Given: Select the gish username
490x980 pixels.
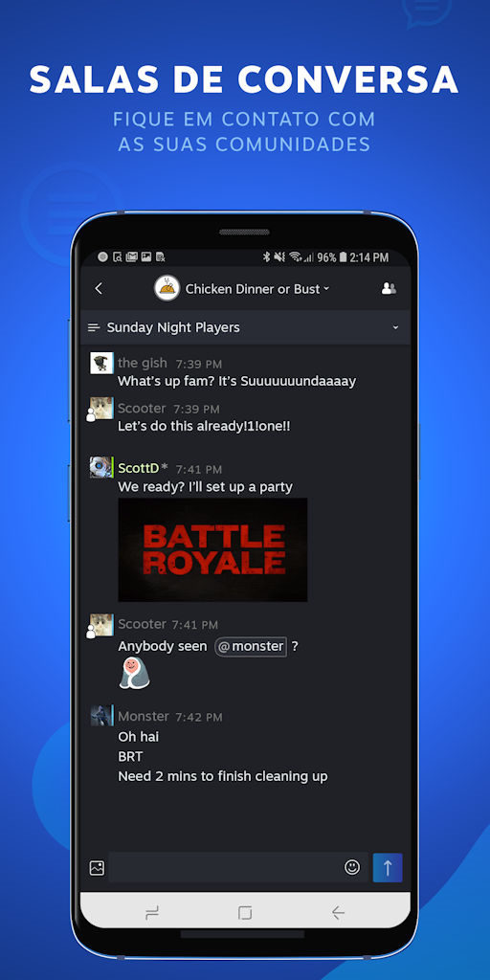Looking at the screenshot, I should pyautogui.click(x=143, y=363).
